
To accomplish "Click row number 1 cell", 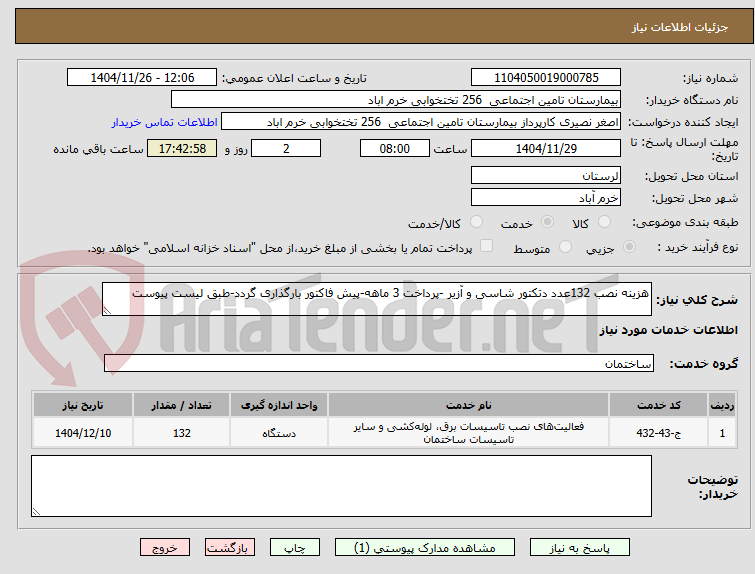I will coord(722,433).
